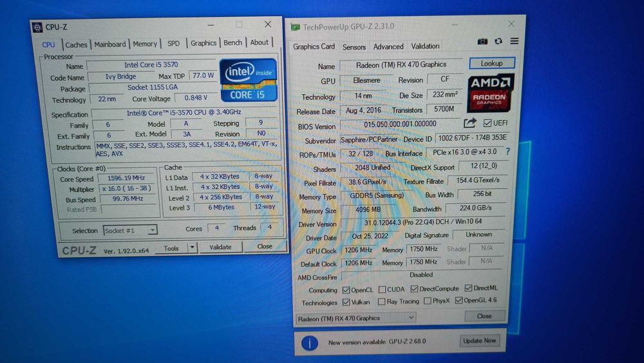Toggle the OpenCL checkbox
The height and width of the screenshot is (363, 644).
tap(346, 290)
